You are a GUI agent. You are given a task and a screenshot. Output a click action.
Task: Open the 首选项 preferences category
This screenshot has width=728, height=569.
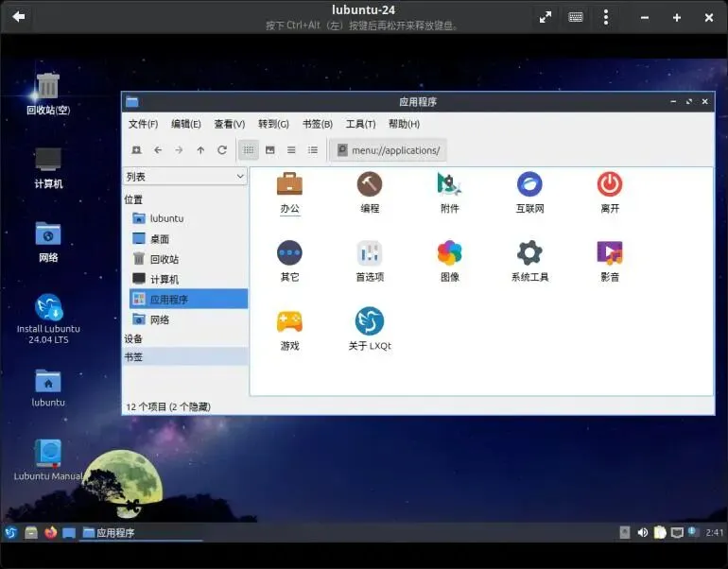[x=370, y=261]
